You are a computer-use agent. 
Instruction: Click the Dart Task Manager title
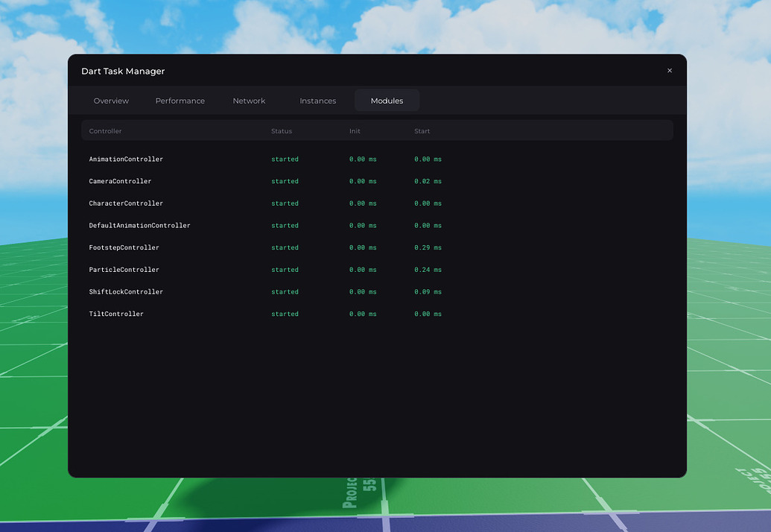point(123,72)
